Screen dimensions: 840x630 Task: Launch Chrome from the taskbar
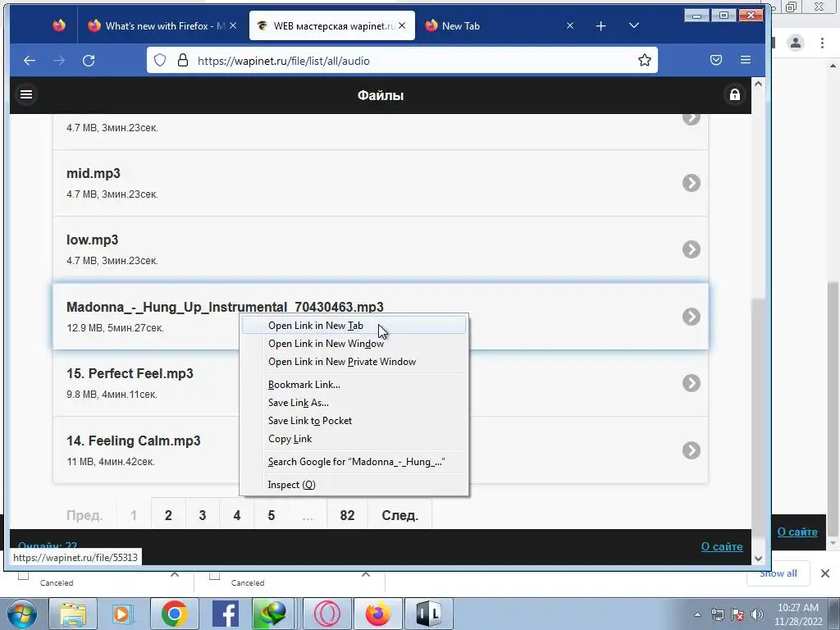(174, 614)
